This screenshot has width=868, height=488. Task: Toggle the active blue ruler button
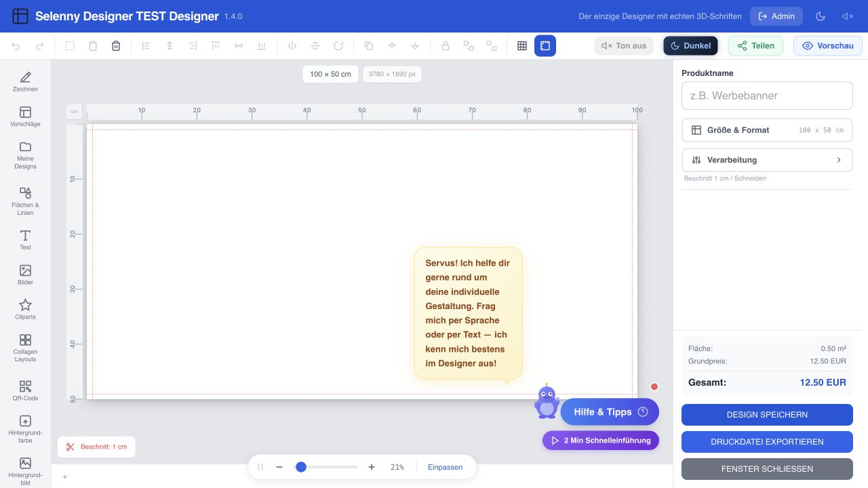pos(545,46)
